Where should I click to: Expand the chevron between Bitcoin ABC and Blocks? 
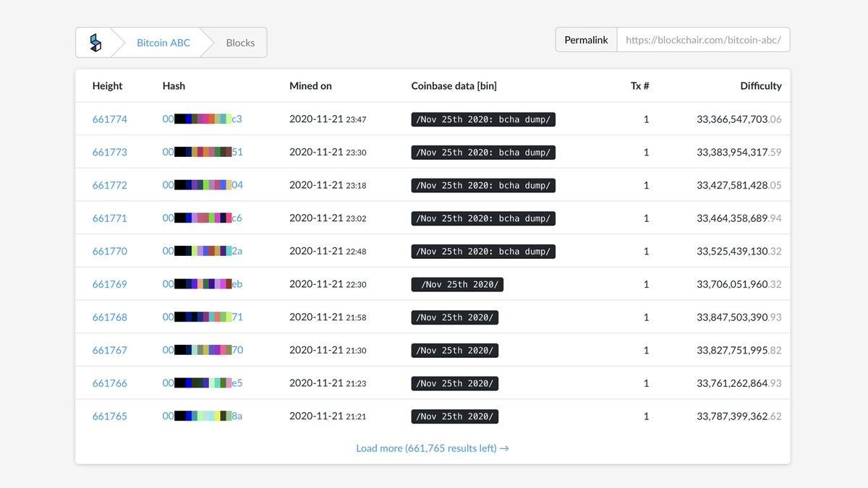tap(208, 42)
